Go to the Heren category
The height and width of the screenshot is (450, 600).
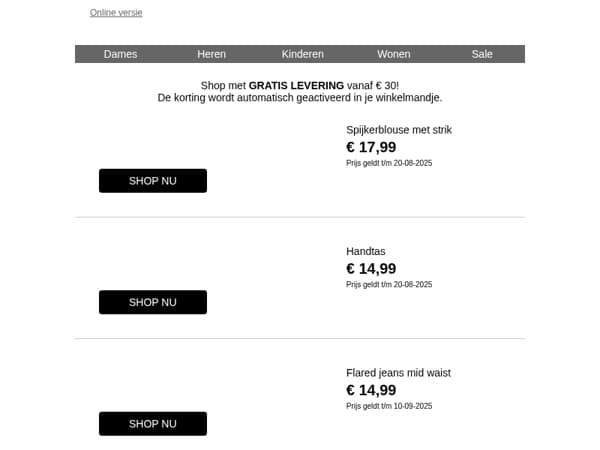pos(212,54)
